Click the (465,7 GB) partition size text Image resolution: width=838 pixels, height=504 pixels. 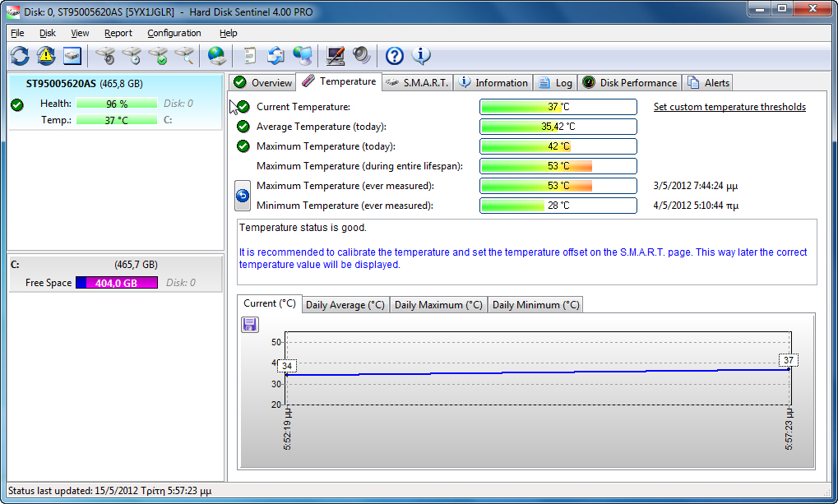pos(136,265)
